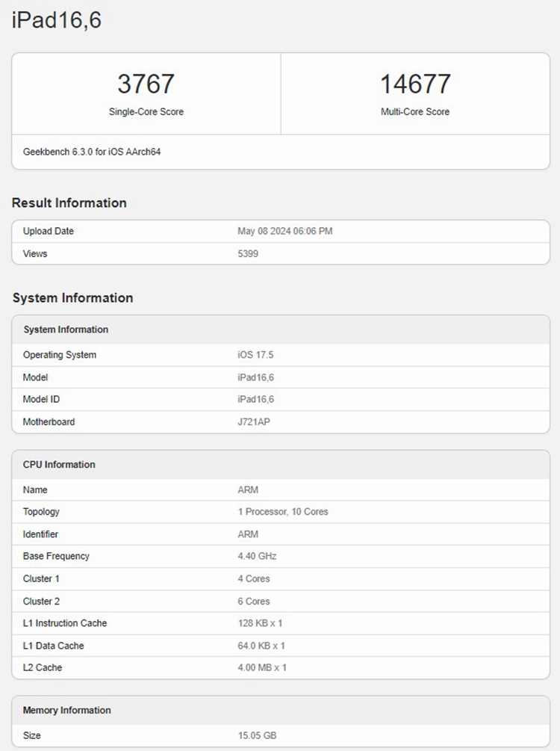The image size is (560, 751).
Task: Click the Views label
Action: tap(35, 253)
